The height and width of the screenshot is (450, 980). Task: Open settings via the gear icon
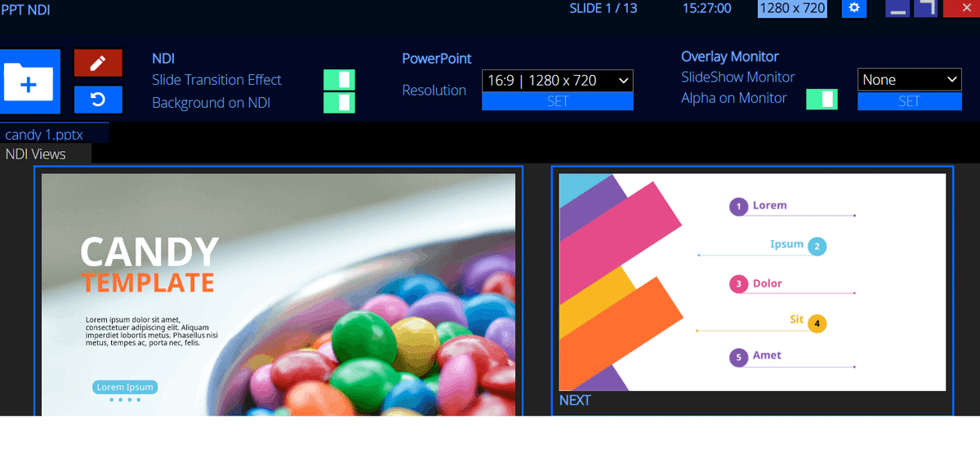click(854, 8)
